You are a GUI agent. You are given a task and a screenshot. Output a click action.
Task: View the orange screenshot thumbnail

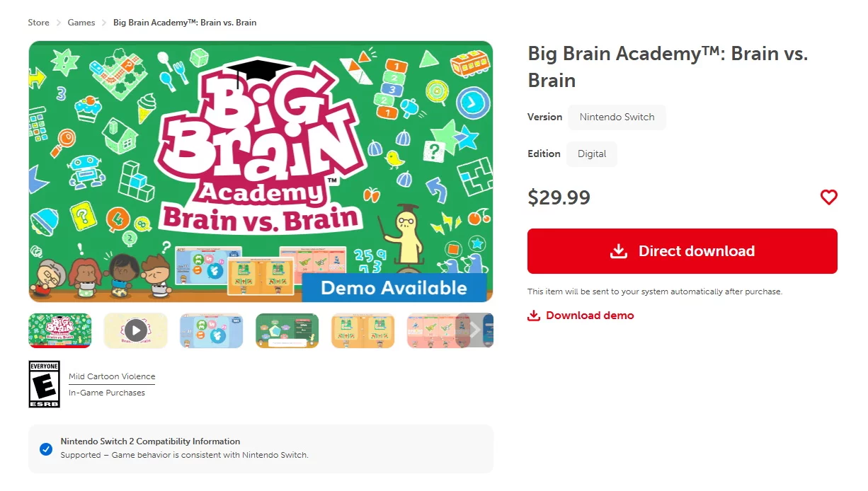pyautogui.click(x=363, y=330)
